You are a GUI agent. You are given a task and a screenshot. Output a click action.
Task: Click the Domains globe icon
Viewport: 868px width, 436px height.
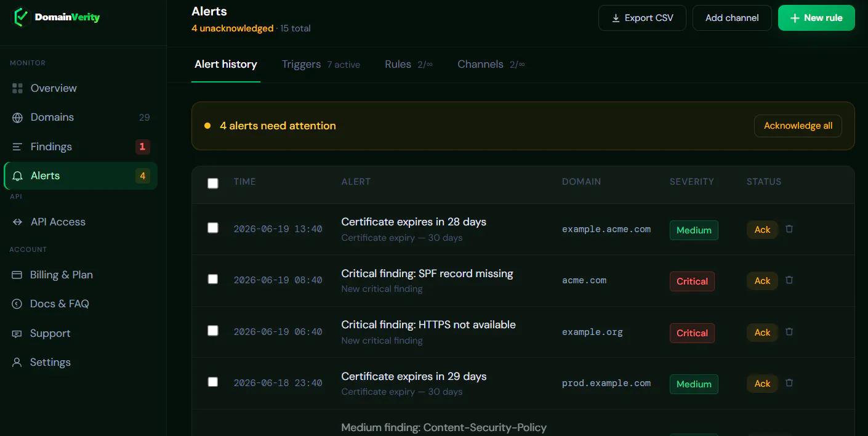(x=17, y=118)
